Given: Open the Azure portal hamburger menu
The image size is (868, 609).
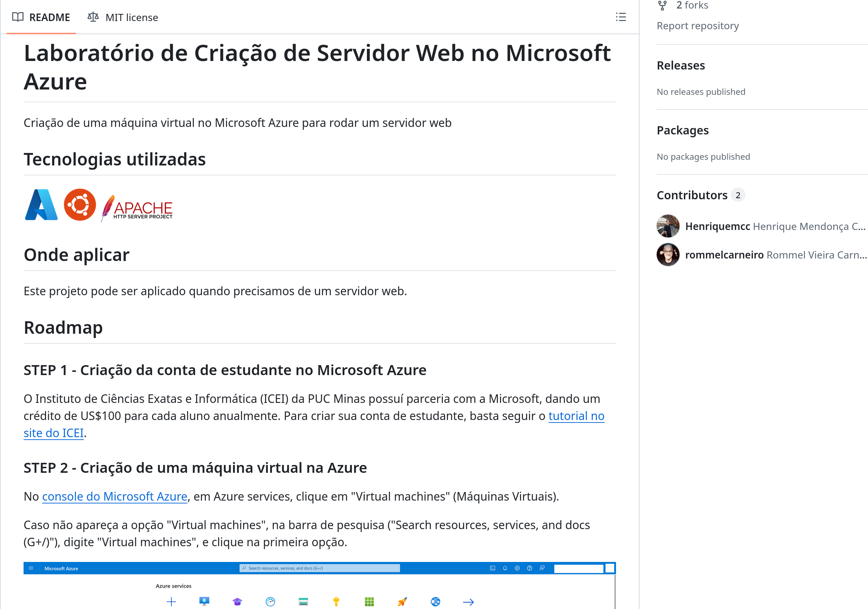Looking at the screenshot, I should pyautogui.click(x=31, y=568).
